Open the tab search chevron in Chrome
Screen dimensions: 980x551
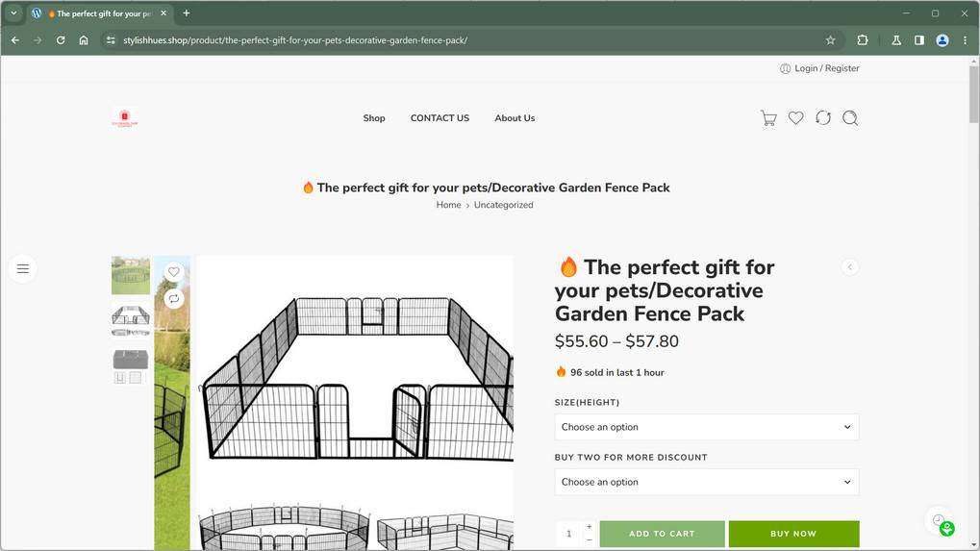click(x=13, y=13)
